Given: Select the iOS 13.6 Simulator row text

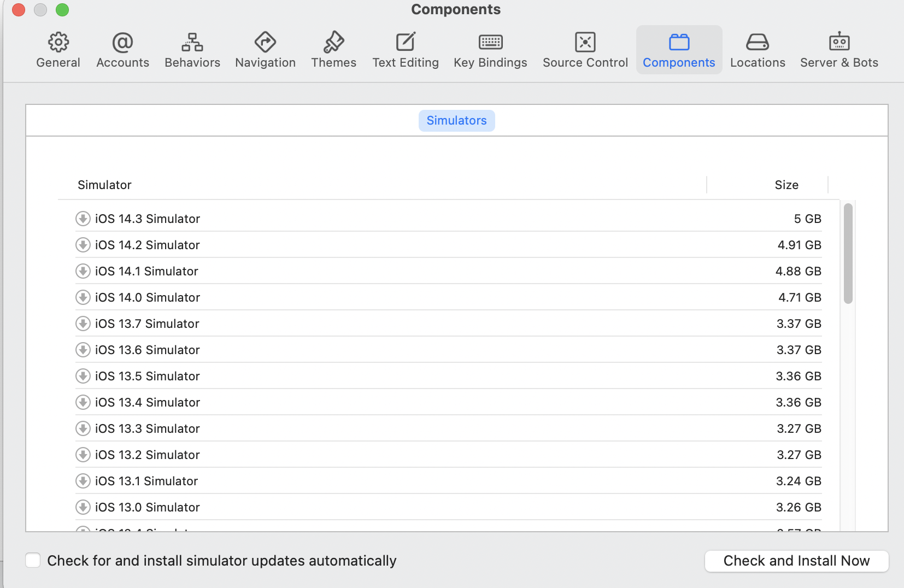Looking at the screenshot, I should (x=148, y=350).
